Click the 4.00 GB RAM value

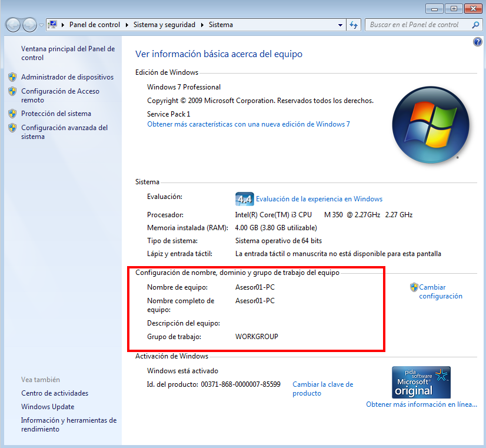click(276, 228)
